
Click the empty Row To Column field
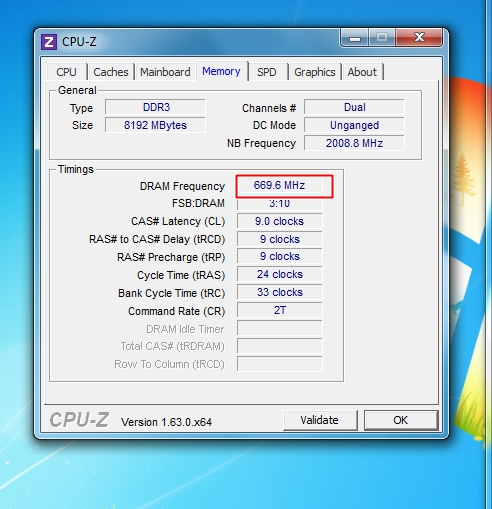(x=280, y=364)
